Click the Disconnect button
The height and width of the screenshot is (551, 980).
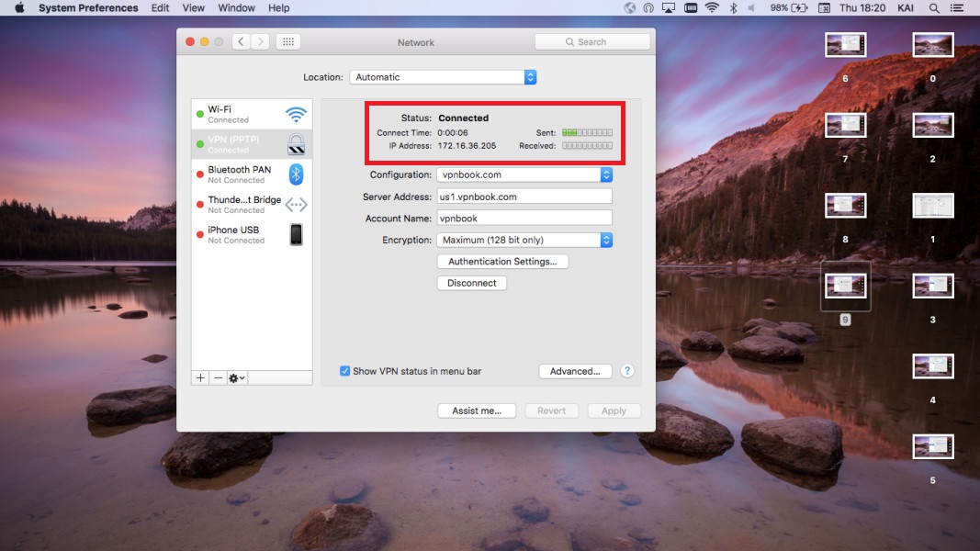pyautogui.click(x=472, y=283)
